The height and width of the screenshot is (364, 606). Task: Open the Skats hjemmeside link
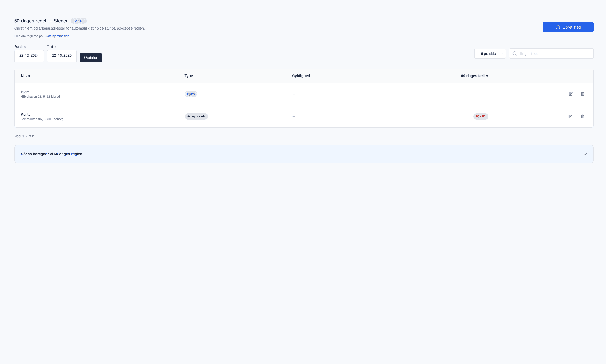(56, 36)
